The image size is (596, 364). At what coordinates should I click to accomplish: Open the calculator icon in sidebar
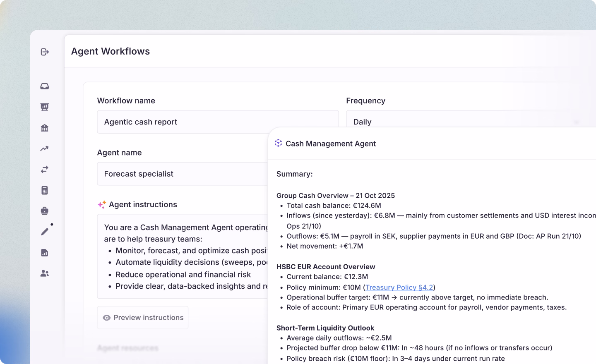click(45, 190)
